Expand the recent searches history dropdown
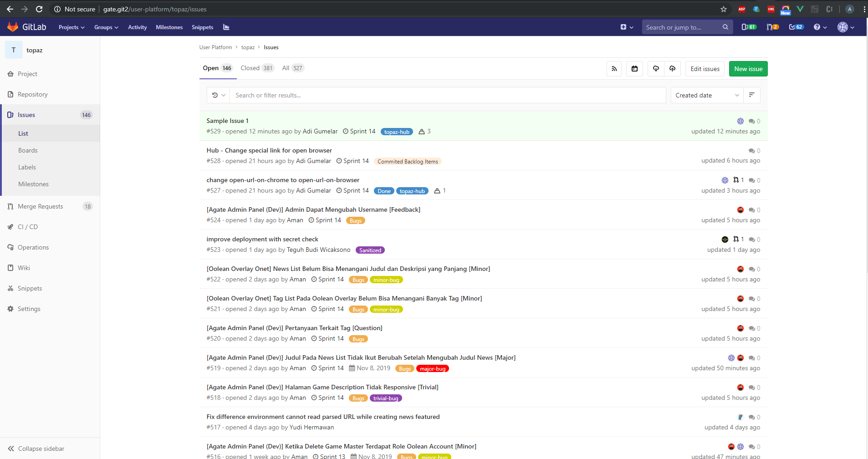Screen dimensions: 868x459 tap(219, 95)
